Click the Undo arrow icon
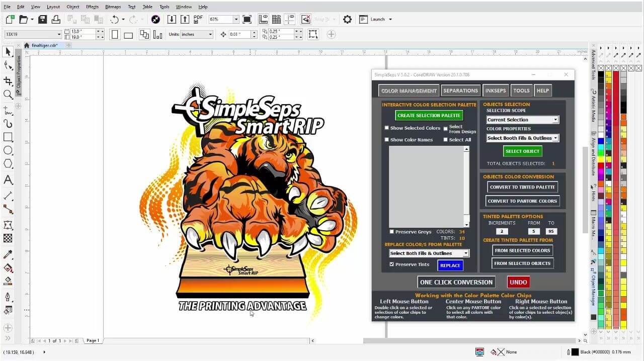The width and height of the screenshot is (644, 361). (x=114, y=19)
